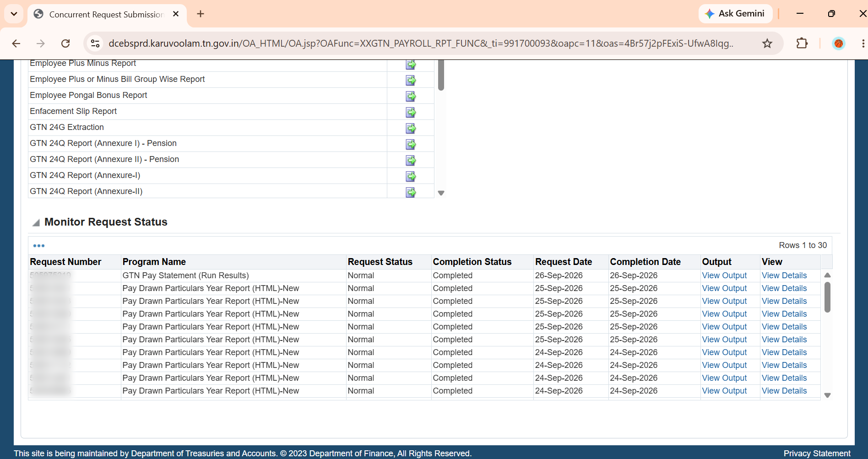Open tab search dropdown arrow

tap(14, 14)
